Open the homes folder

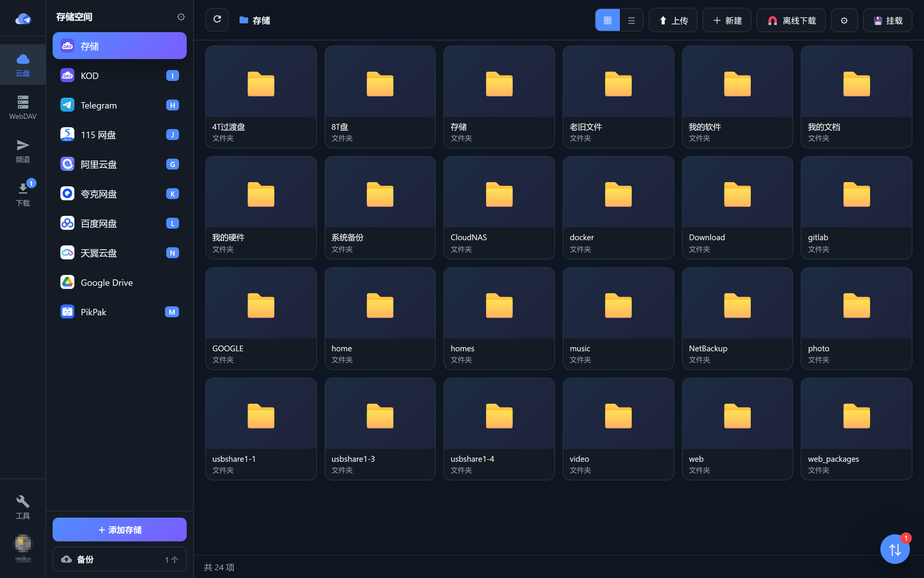pos(499,319)
